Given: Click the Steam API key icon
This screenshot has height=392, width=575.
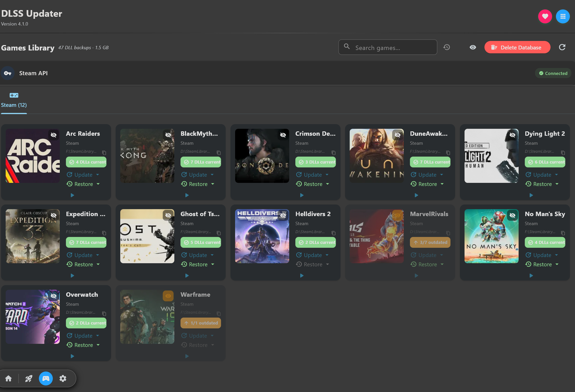Looking at the screenshot, I should click(x=7, y=73).
